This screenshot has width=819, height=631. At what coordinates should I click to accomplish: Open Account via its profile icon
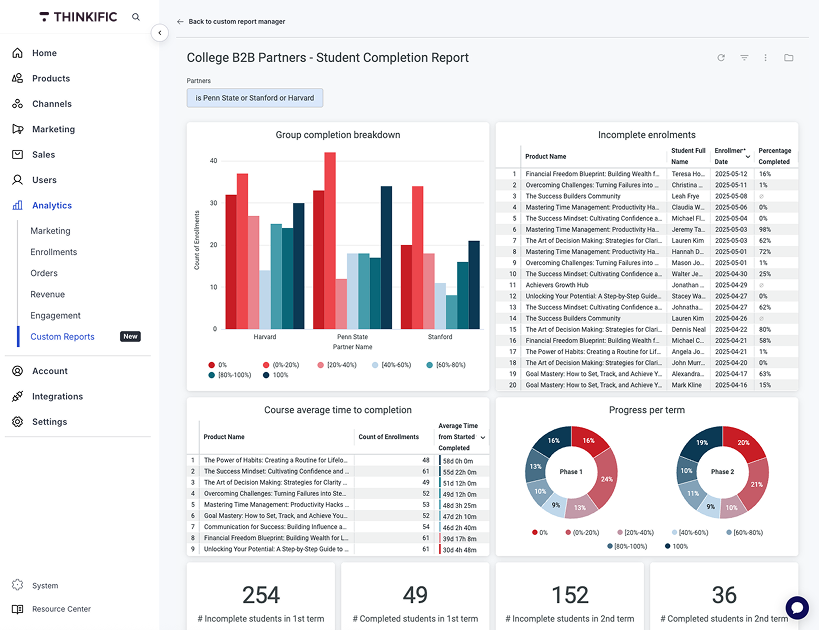click(x=17, y=371)
